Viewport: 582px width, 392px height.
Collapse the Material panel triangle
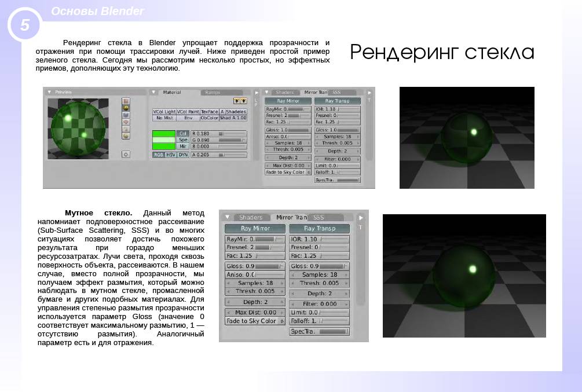153,92
